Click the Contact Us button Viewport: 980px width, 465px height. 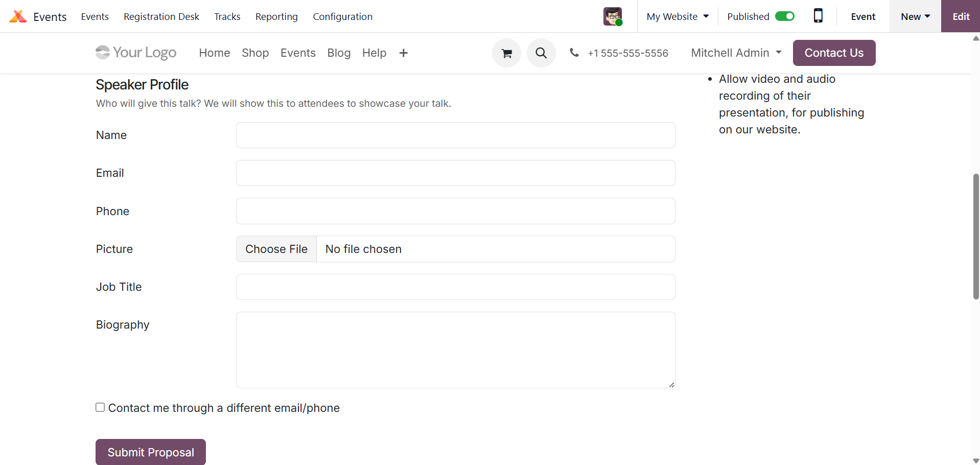point(834,53)
